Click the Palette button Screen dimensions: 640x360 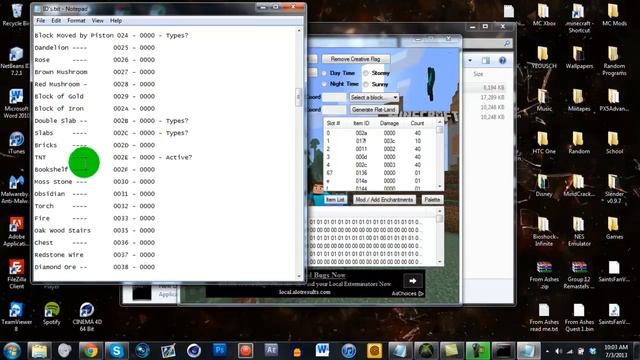pos(432,200)
